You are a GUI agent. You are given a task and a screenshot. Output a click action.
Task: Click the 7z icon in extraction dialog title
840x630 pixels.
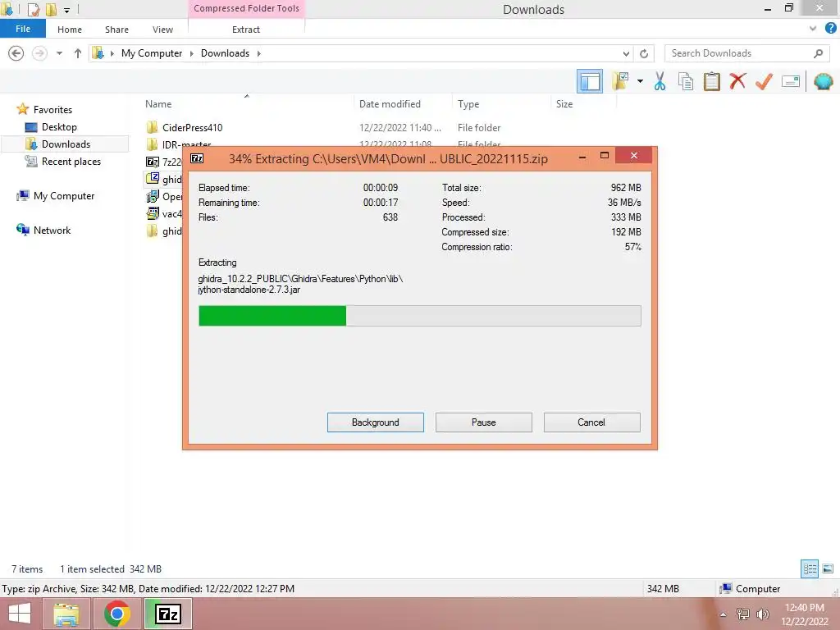point(197,158)
